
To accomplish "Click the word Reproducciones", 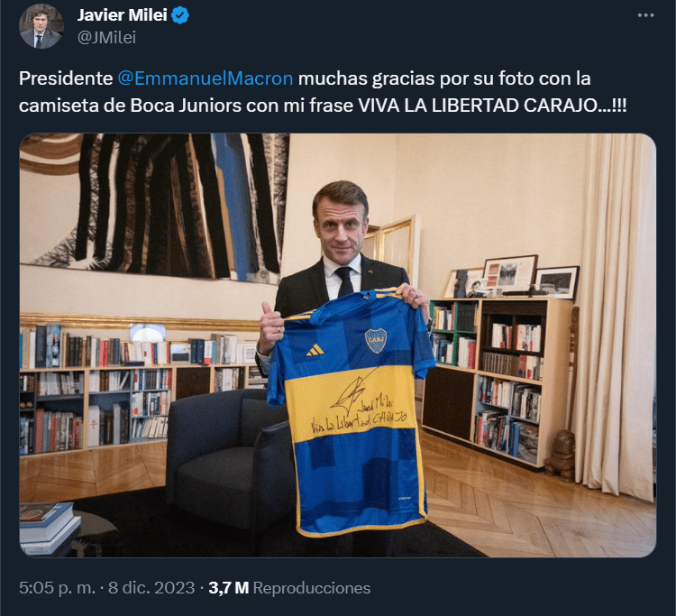I will [312, 588].
